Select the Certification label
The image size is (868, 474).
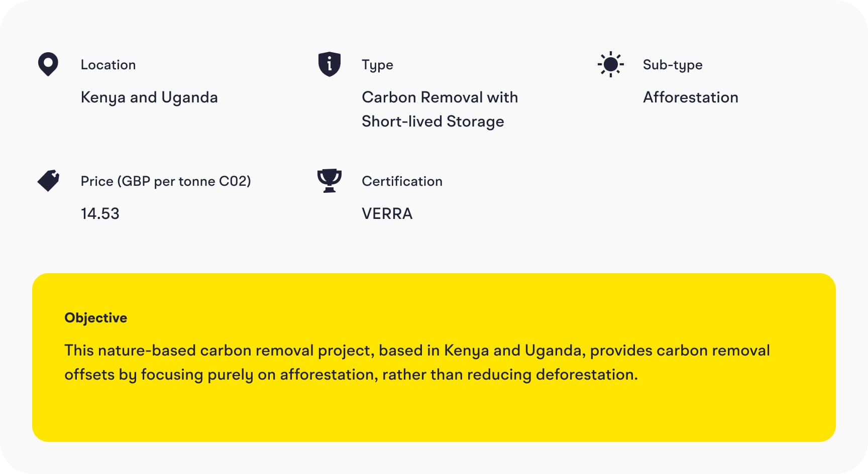(x=402, y=181)
